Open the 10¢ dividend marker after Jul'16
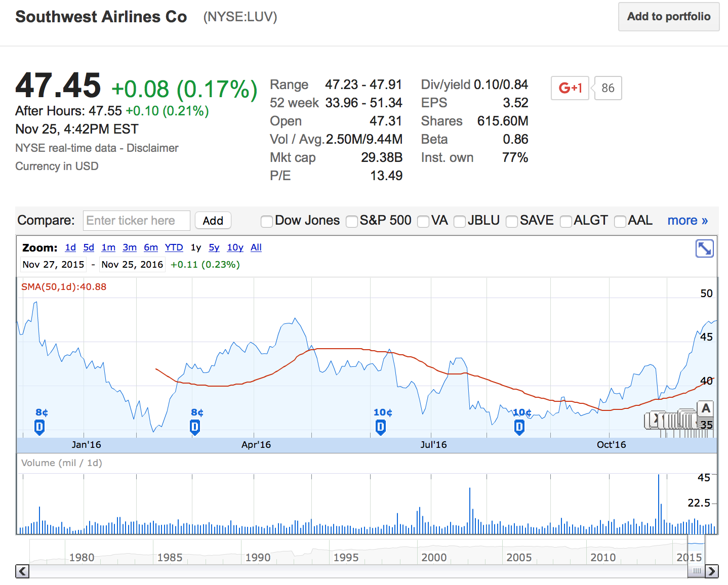 pos(519,428)
